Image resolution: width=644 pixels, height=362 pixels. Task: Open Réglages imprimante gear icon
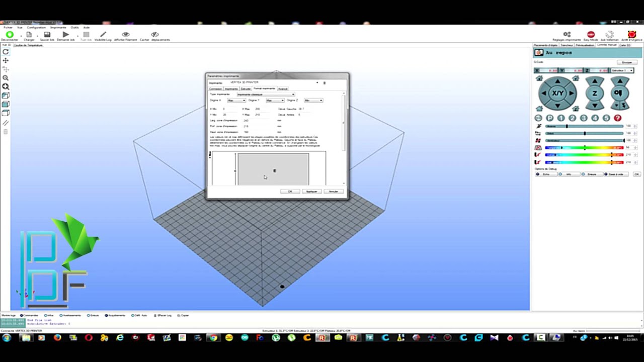pos(567,34)
